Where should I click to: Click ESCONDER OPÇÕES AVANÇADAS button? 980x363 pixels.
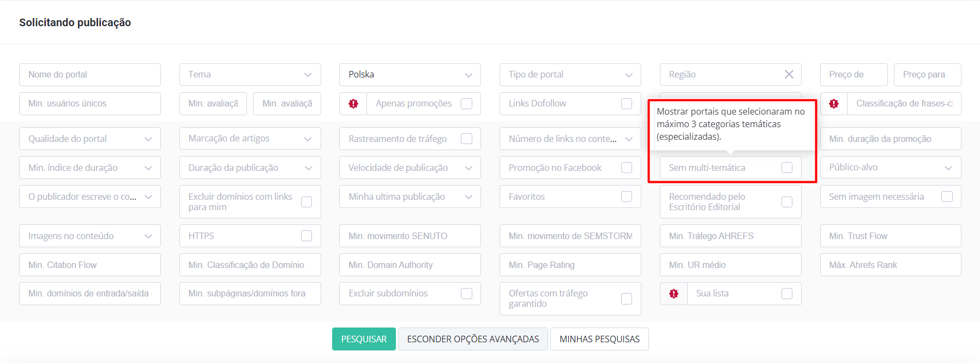(473, 339)
